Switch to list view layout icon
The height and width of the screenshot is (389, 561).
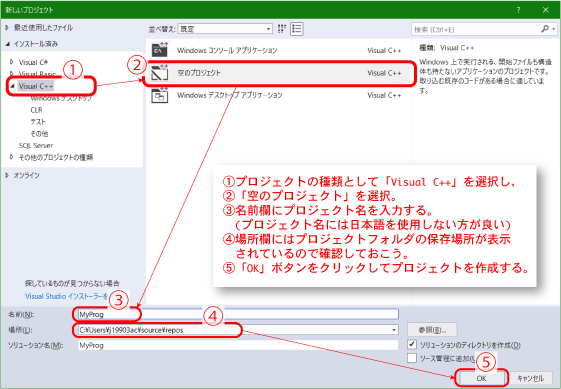click(x=297, y=29)
